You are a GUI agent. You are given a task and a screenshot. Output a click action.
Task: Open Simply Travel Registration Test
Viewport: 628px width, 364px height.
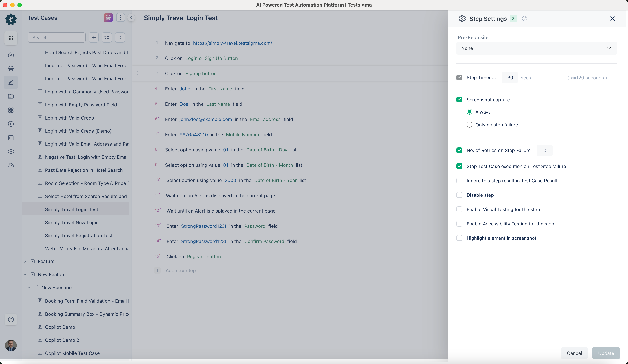coord(79,236)
